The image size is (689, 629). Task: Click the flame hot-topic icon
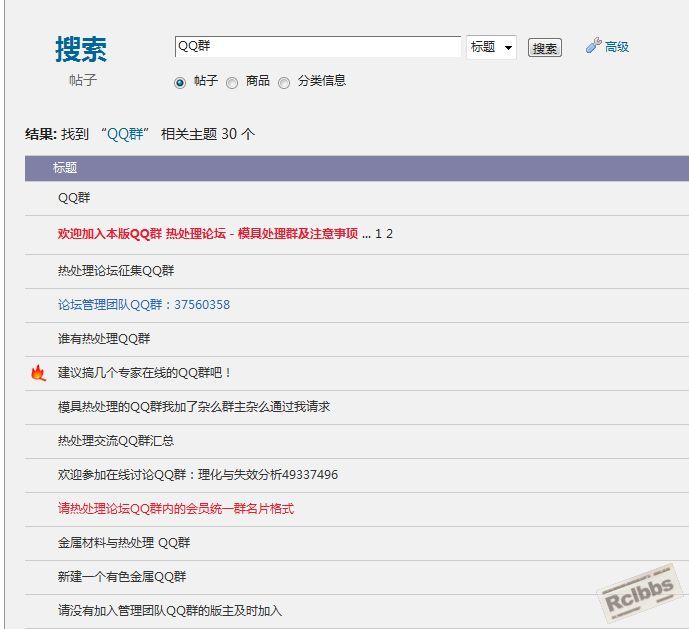38,373
